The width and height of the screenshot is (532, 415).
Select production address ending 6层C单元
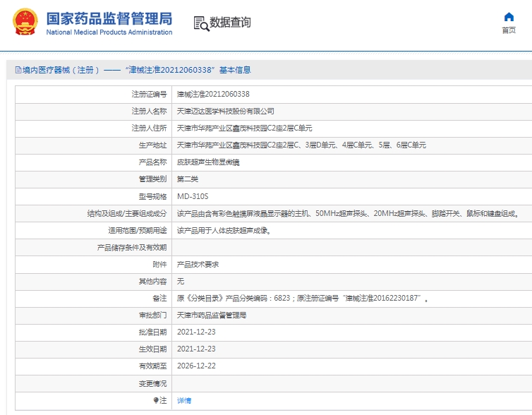click(x=301, y=145)
